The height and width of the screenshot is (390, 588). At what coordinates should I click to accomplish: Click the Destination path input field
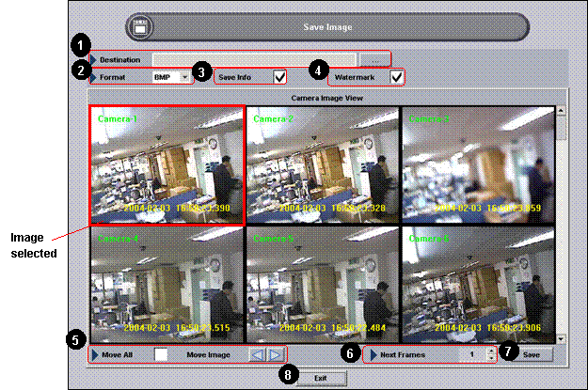[254, 58]
